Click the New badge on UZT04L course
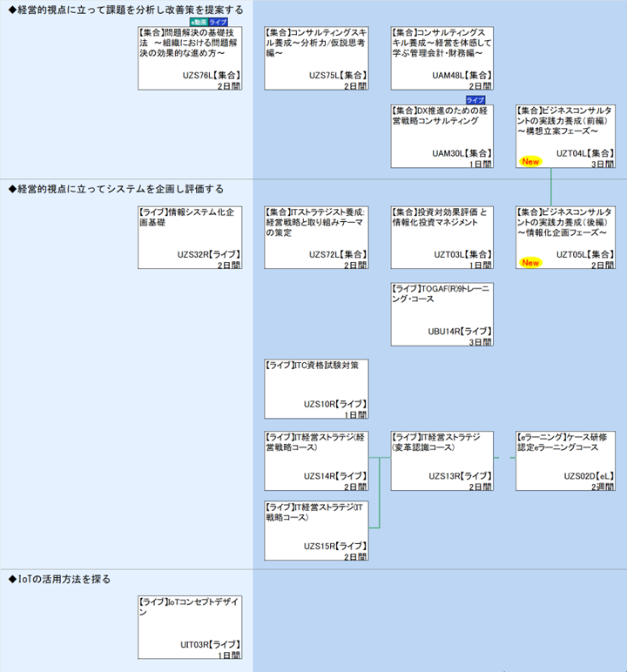 coord(530,162)
